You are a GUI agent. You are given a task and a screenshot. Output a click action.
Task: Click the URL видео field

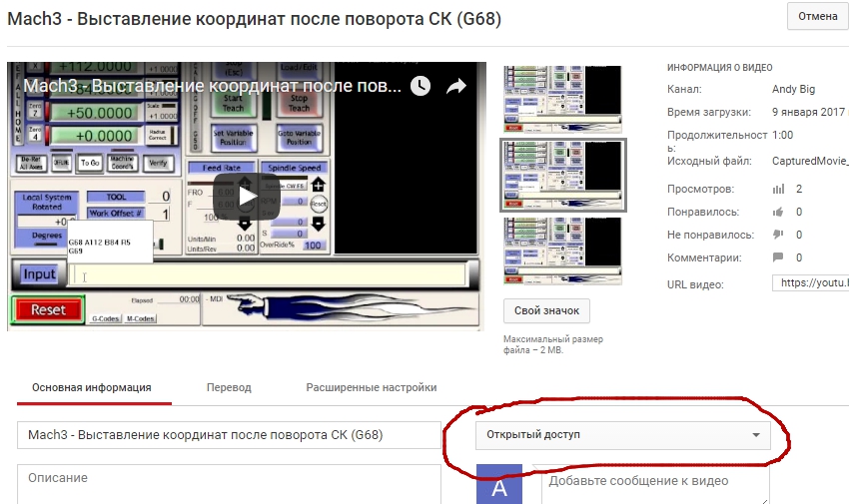[811, 282]
